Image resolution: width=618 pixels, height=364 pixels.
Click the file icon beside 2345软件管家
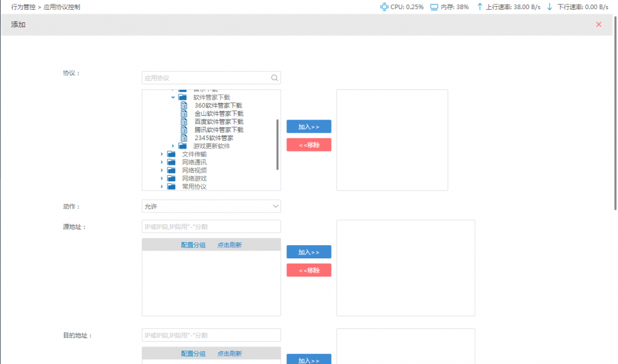pyautogui.click(x=184, y=138)
